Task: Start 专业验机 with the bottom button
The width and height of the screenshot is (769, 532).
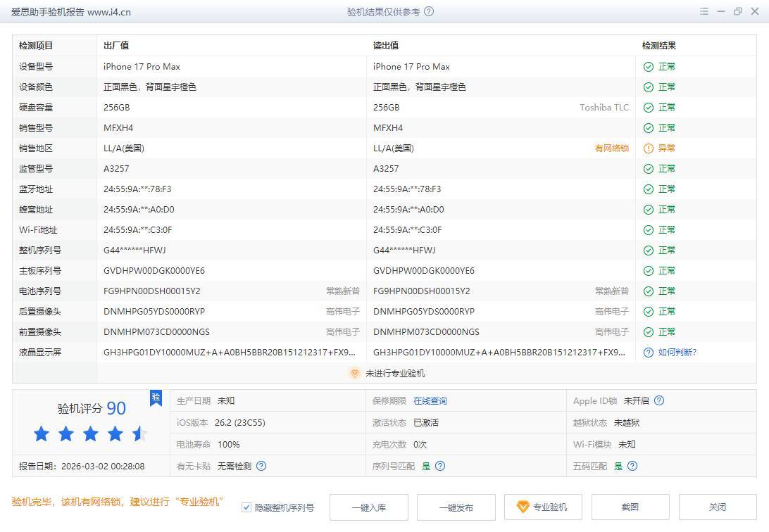Action: click(x=542, y=507)
